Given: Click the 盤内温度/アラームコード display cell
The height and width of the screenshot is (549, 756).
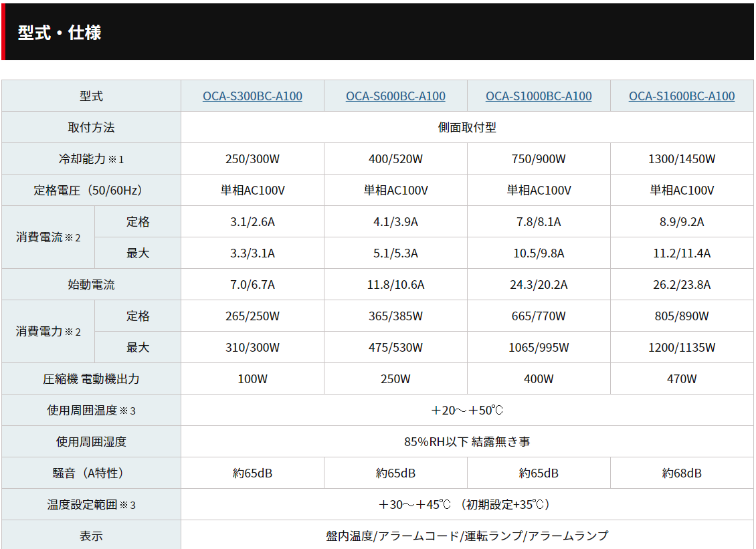Looking at the screenshot, I should (467, 535).
